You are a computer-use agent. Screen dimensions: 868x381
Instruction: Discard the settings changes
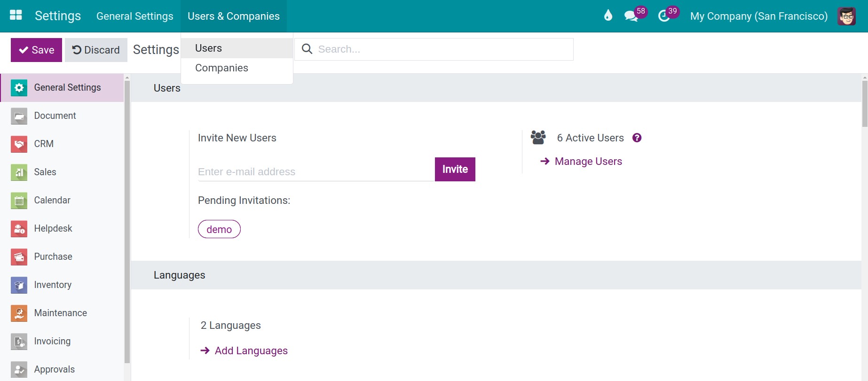(x=96, y=50)
